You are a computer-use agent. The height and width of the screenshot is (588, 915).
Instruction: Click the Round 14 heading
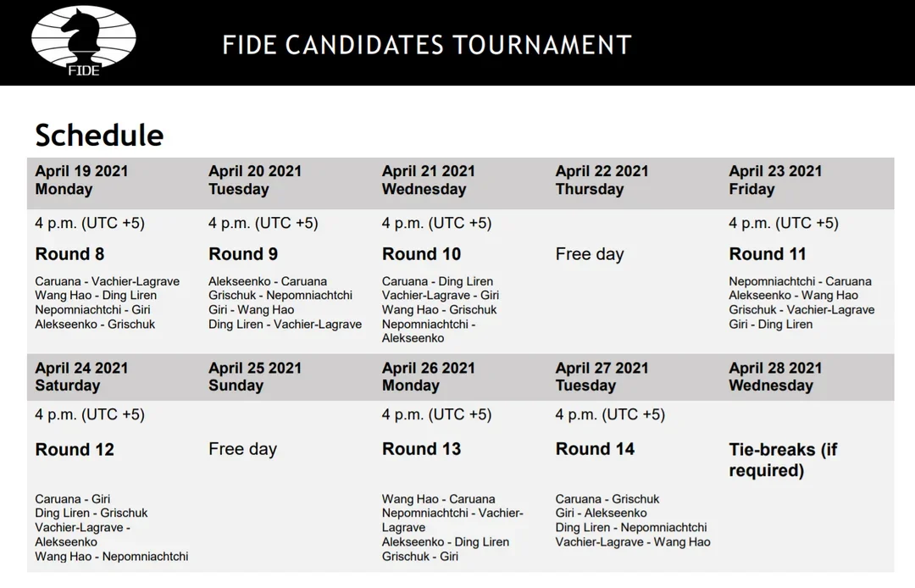tap(595, 449)
